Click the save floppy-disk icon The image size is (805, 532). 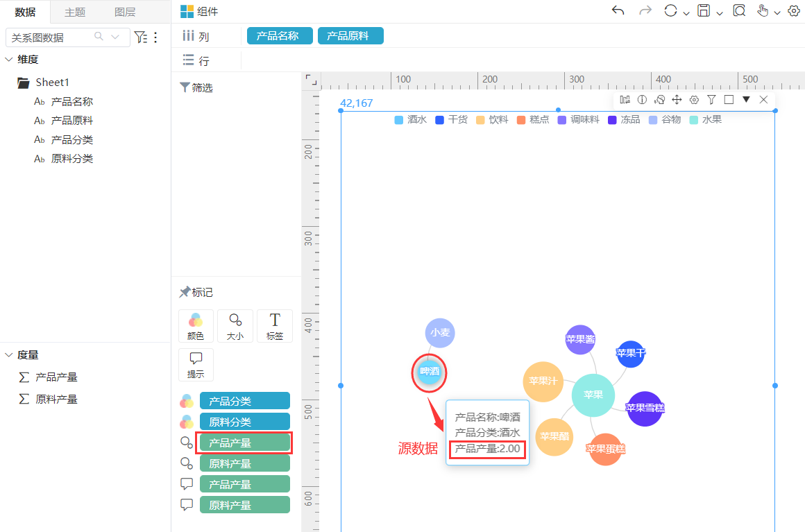(704, 11)
